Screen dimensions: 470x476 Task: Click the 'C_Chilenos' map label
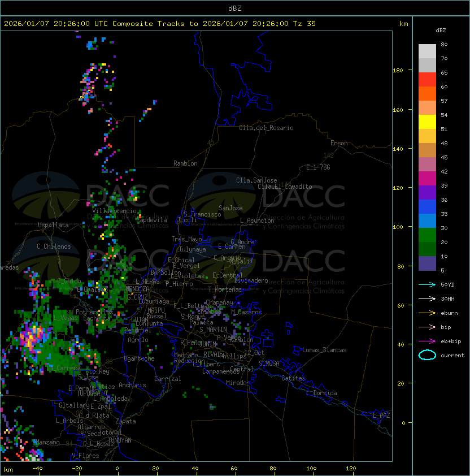coord(54,246)
